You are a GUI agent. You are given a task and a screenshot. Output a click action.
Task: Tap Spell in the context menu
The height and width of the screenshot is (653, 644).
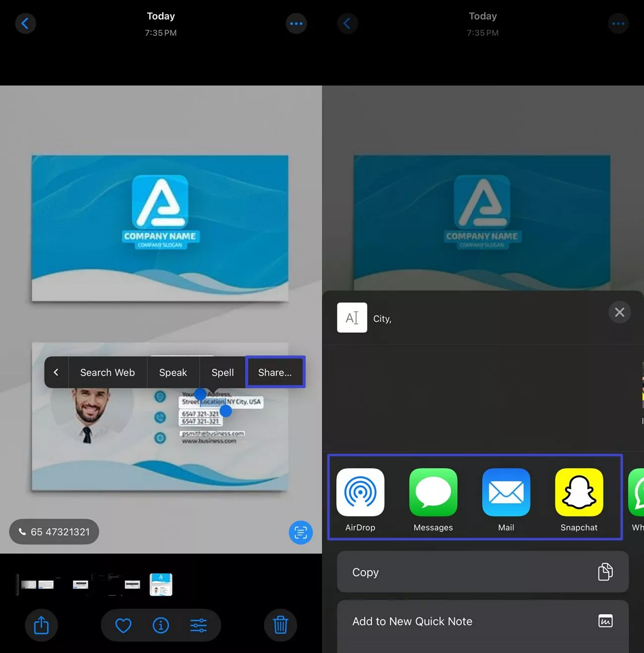(222, 372)
